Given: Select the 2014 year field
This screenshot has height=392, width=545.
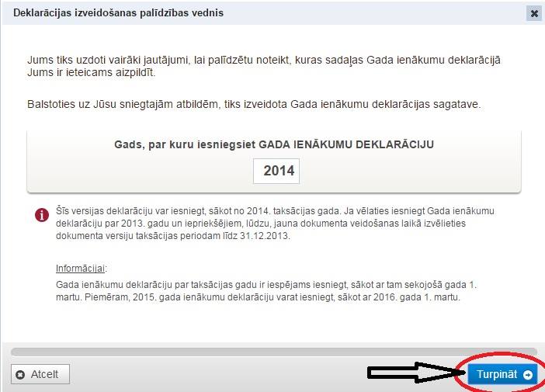Looking at the screenshot, I should pos(276,171).
